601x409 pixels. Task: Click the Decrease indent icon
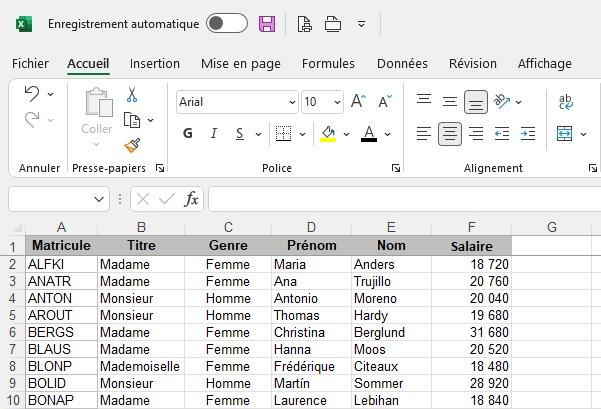[502, 134]
